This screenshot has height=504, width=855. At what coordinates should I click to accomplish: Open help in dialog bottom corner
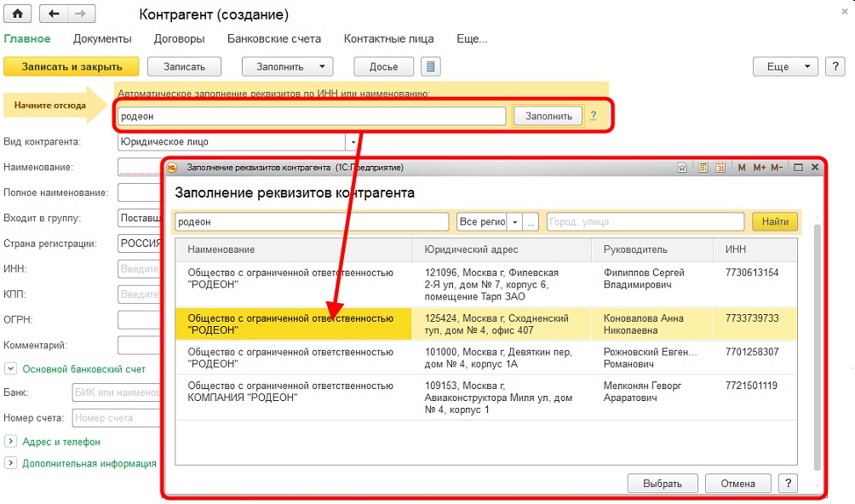pos(788,483)
